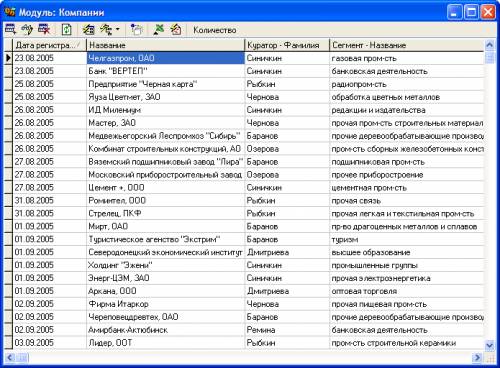Image resolution: width=500 pixels, height=368 pixels.
Task: Select the Лидер, ООТ cell
Action: pos(166,343)
